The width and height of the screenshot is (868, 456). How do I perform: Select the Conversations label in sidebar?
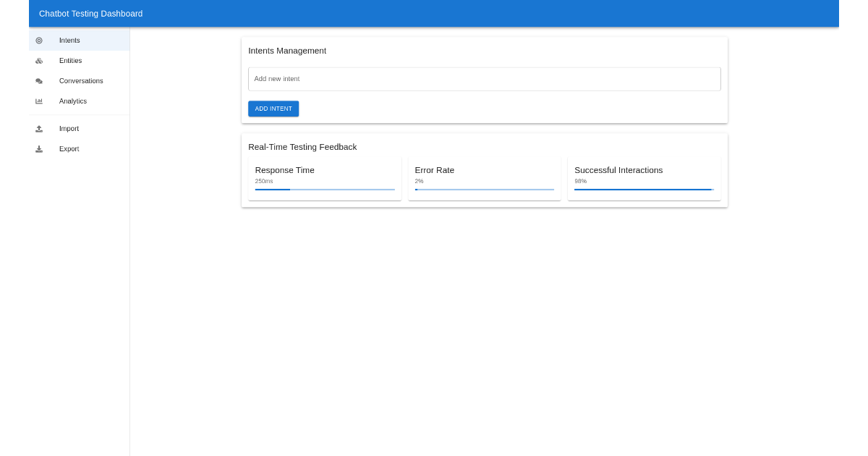81,81
